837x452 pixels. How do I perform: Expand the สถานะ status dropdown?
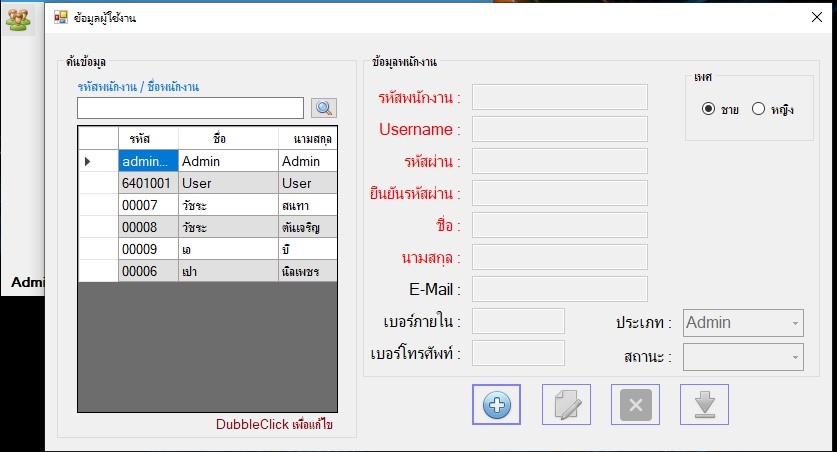pos(743,357)
